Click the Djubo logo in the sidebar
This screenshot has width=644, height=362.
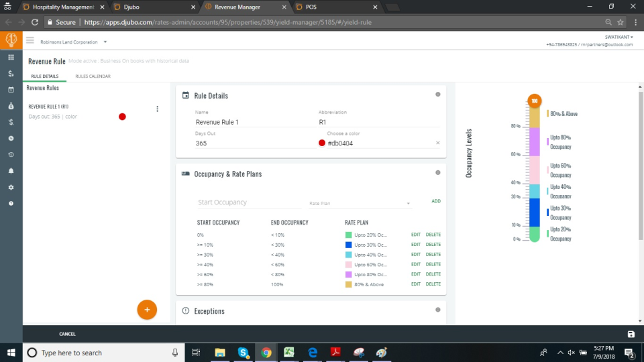click(x=11, y=40)
